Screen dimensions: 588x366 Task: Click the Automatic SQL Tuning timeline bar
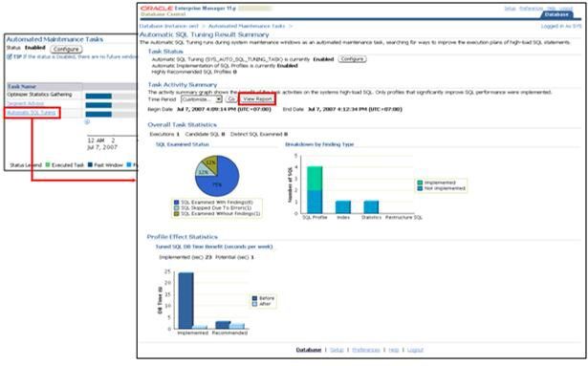pyautogui.click(x=98, y=115)
